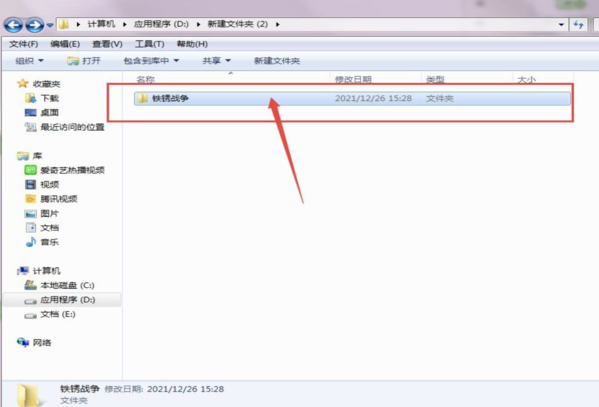
Task: Open the 文件(F) menu
Action: [x=24, y=44]
